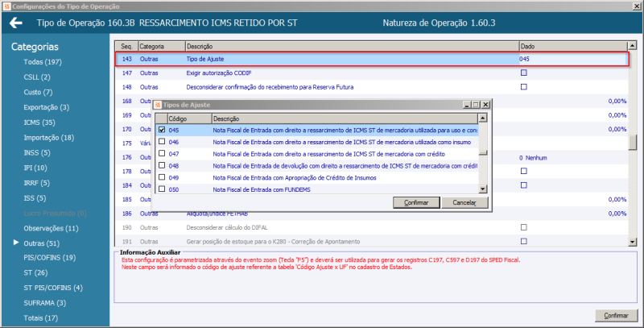The image size is (644, 328).
Task: Select the Totais (17) category
Action: pyautogui.click(x=41, y=318)
